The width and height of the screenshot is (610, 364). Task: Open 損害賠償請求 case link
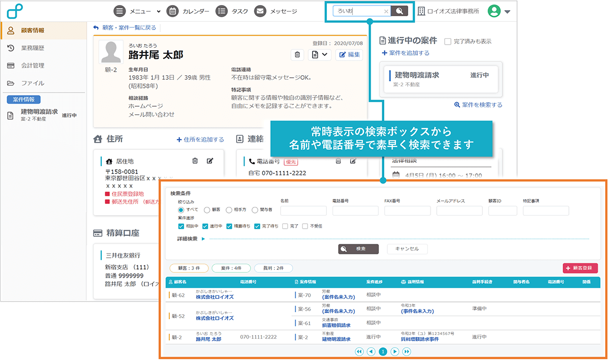(x=336, y=325)
